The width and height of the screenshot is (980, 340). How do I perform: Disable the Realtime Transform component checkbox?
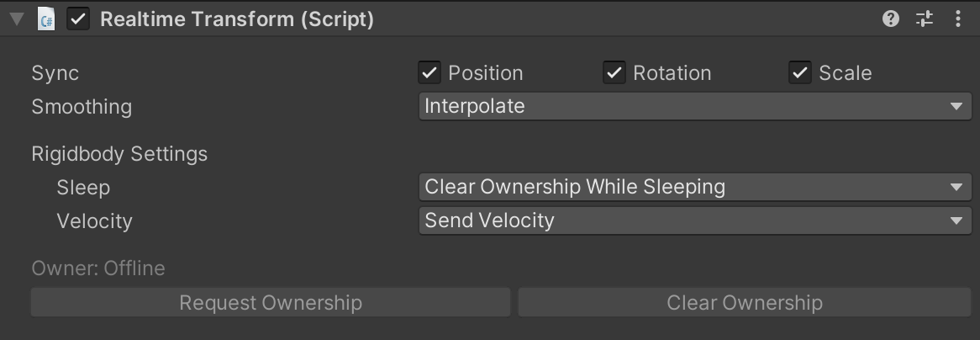[x=78, y=19]
